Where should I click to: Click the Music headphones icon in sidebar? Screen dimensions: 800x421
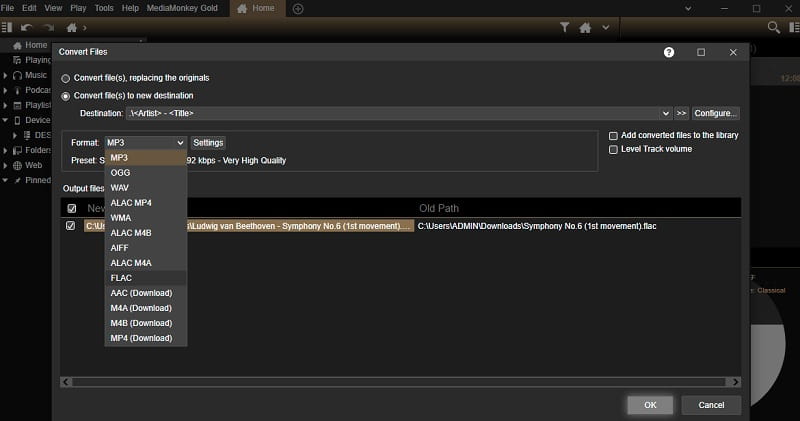[18, 75]
